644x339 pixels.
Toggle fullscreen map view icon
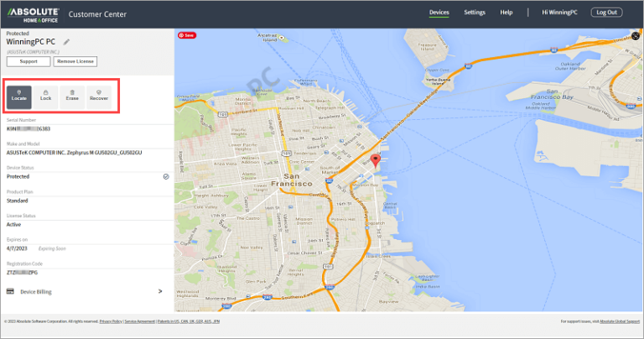tap(636, 35)
